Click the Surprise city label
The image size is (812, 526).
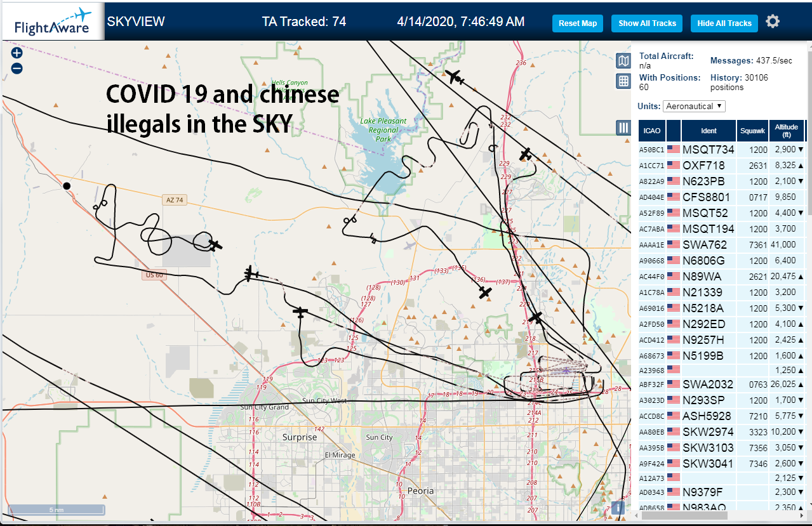[x=300, y=437]
